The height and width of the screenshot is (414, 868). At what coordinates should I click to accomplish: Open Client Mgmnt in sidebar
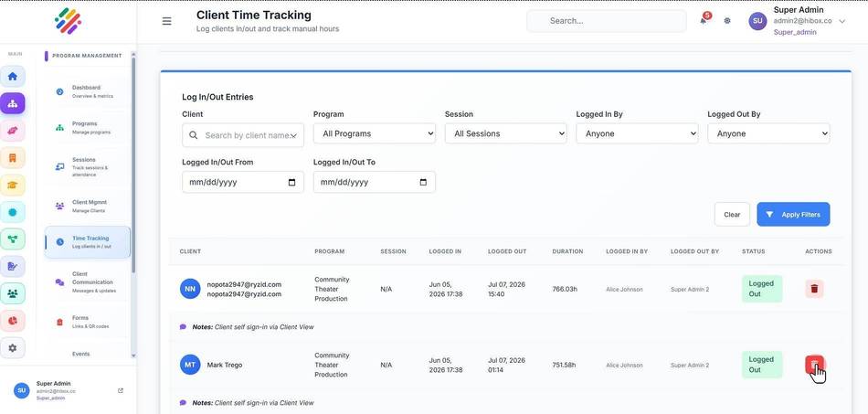point(88,206)
